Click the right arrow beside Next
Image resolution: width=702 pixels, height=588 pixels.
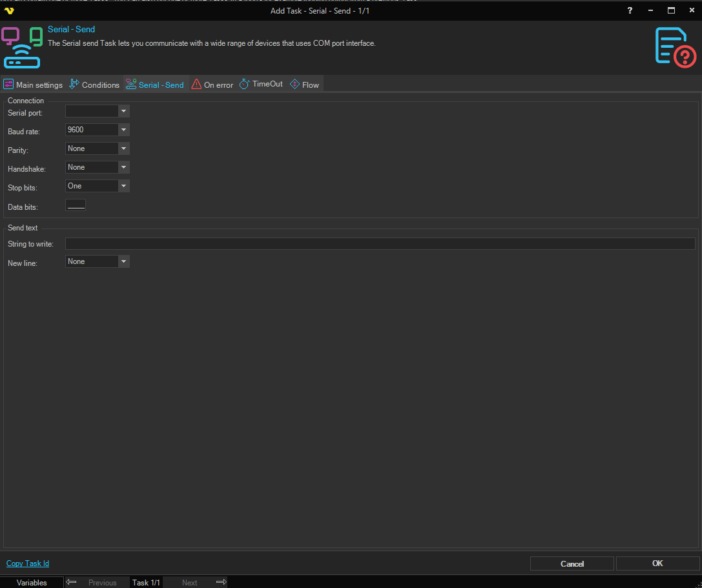click(x=221, y=582)
